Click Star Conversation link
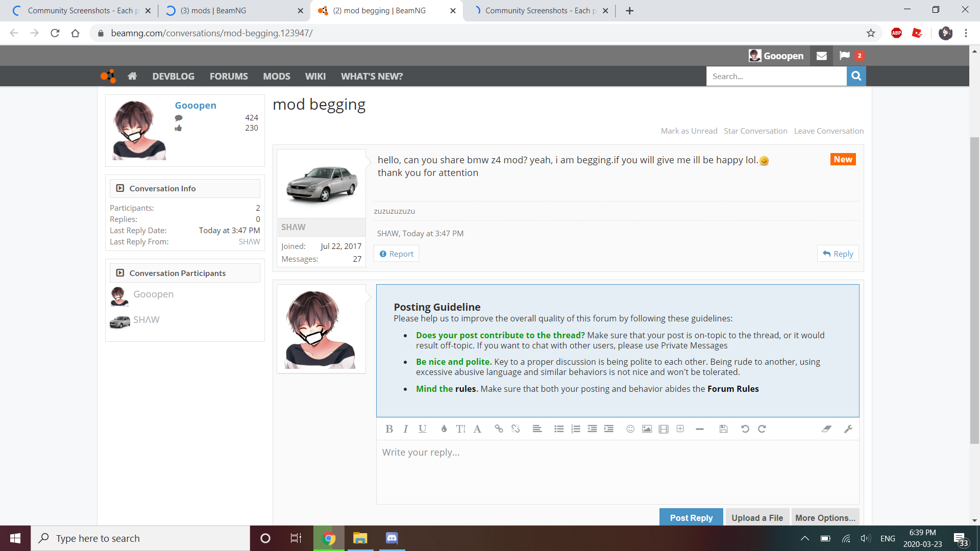Image resolution: width=980 pixels, height=551 pixels. point(755,131)
